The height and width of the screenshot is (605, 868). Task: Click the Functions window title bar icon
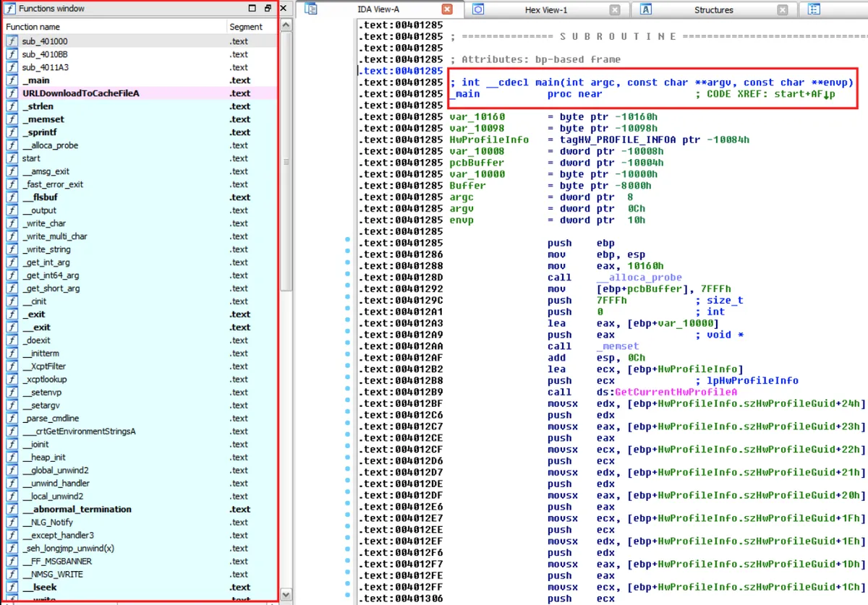pyautogui.click(x=11, y=9)
